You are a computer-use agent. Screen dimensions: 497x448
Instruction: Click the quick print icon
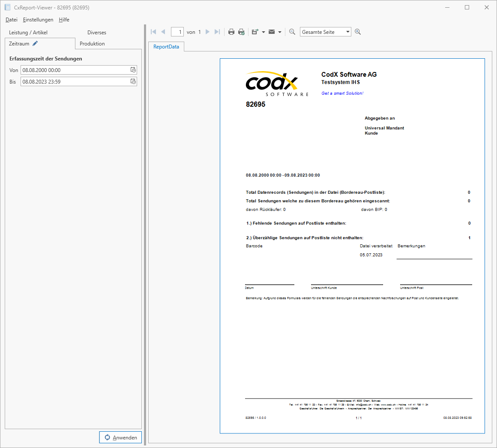[242, 32]
